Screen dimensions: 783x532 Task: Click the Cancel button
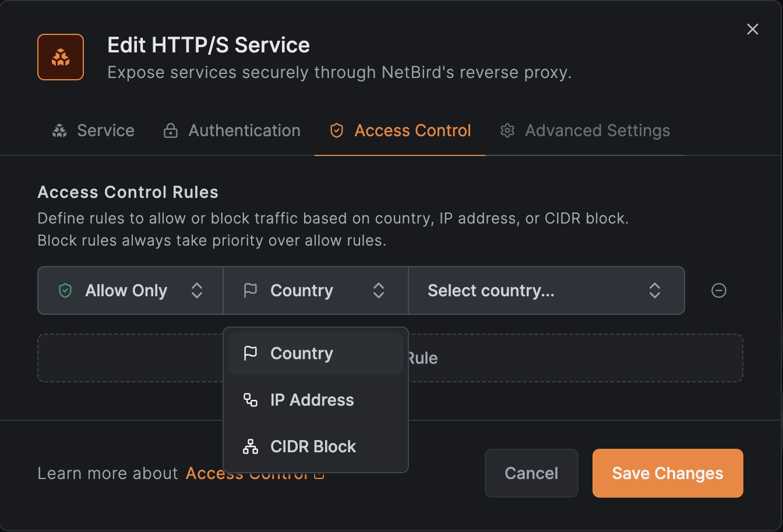click(x=531, y=473)
